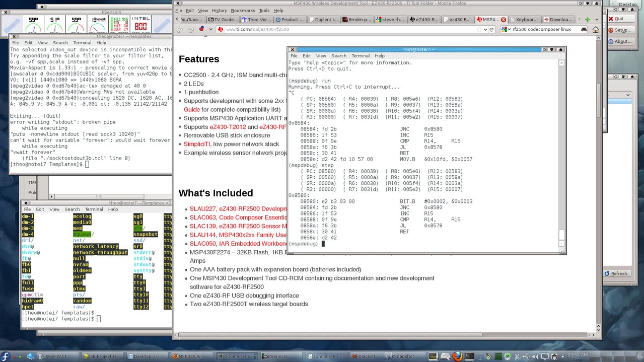Click the display monitor tray icon
Image resolution: width=644 pixels, height=362 pixels.
[x=545, y=356]
